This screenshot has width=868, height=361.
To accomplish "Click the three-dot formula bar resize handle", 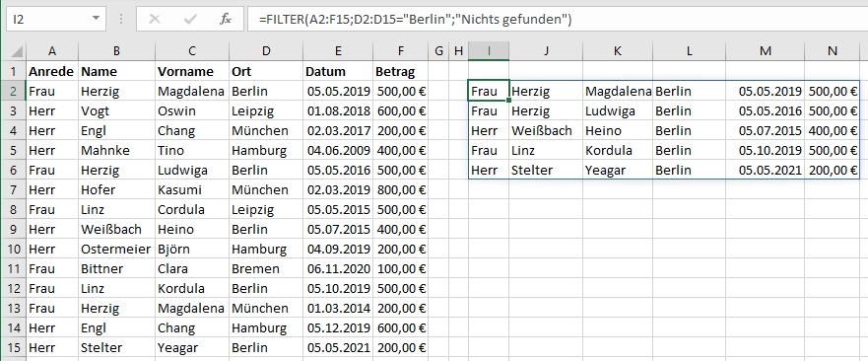I will click(121, 20).
